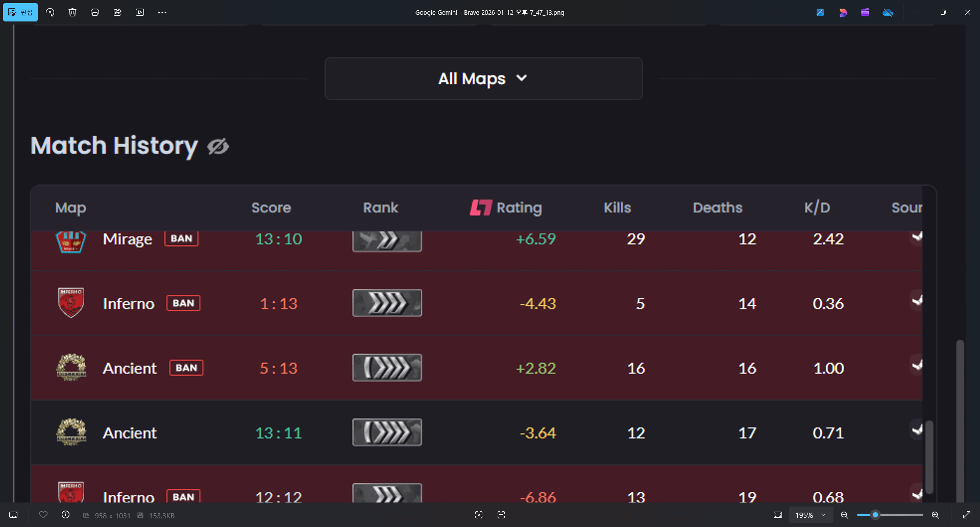
Task: Open the three-dot more options menu
Action: (x=162, y=12)
